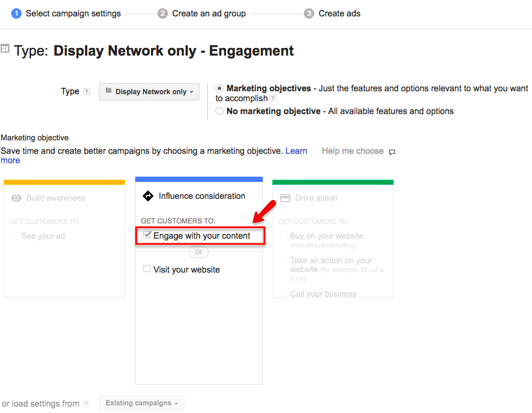Image resolution: width=532 pixels, height=413 pixels.
Task: Check the Buy on your website checkbox
Action: tap(284, 235)
